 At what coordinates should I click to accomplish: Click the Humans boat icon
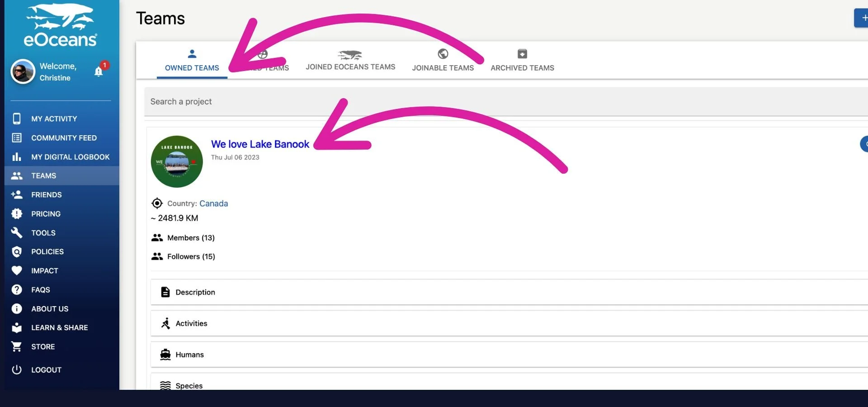165,355
